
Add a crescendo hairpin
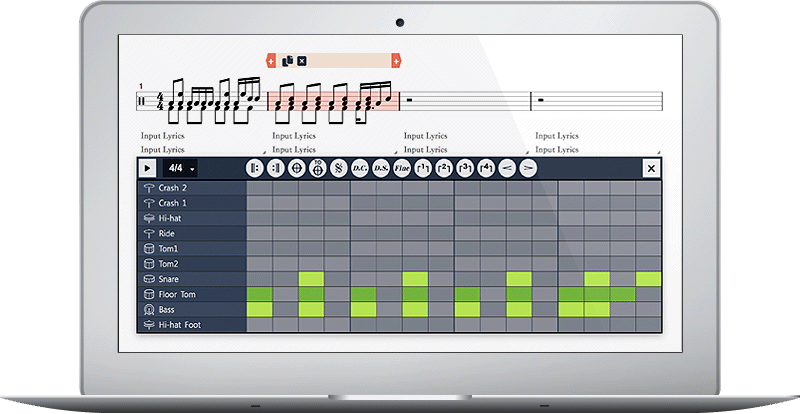(x=508, y=169)
